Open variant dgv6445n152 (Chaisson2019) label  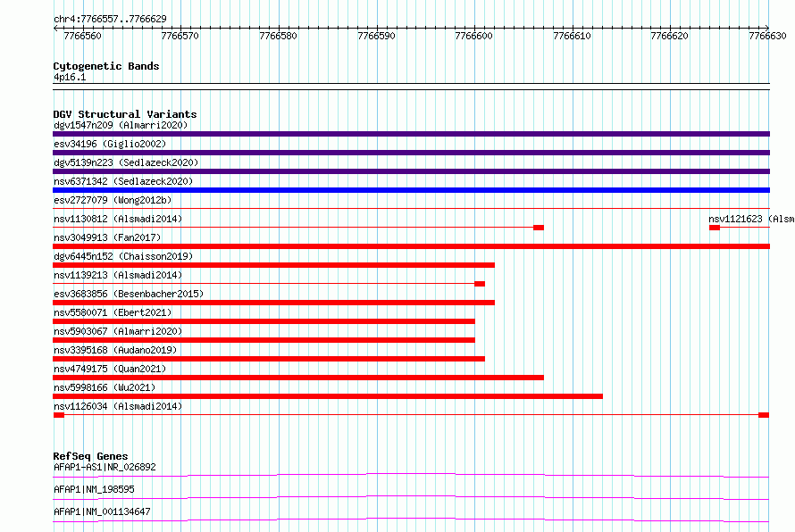[123, 256]
